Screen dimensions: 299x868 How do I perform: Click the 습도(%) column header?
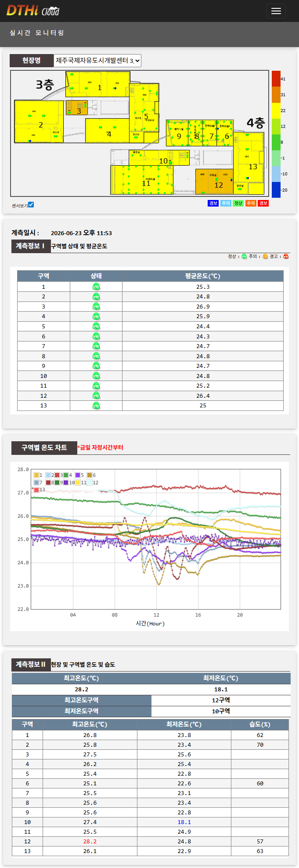(260, 724)
